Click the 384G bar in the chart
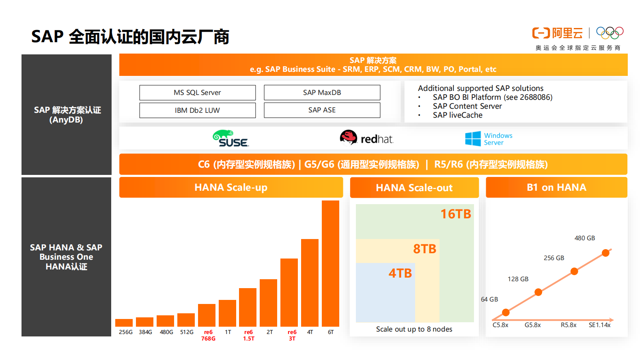This screenshot has width=644, height=362. 144,322
